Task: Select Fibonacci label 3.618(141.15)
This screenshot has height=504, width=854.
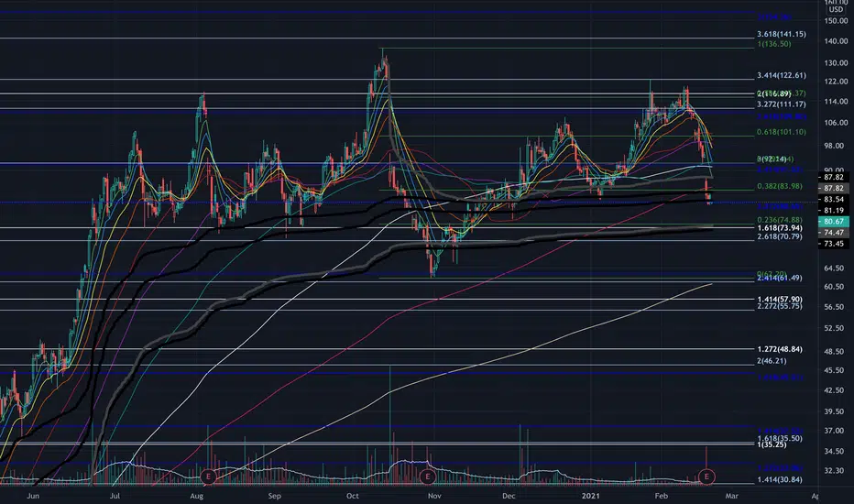Action: tap(781, 34)
